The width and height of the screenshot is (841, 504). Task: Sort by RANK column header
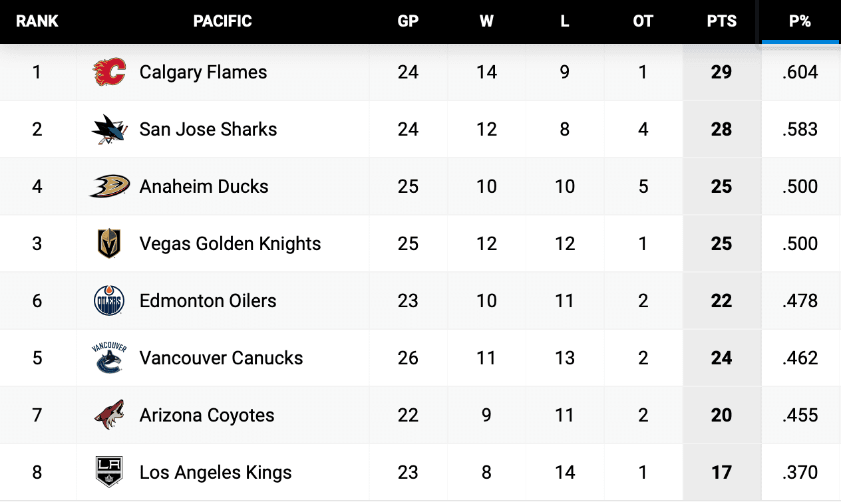[37, 21]
